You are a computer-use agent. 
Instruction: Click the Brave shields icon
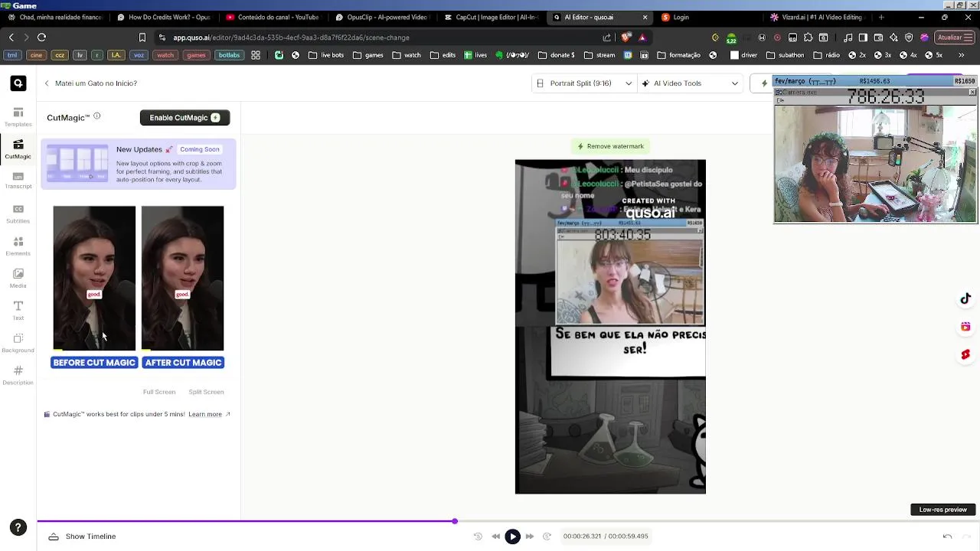[626, 37]
